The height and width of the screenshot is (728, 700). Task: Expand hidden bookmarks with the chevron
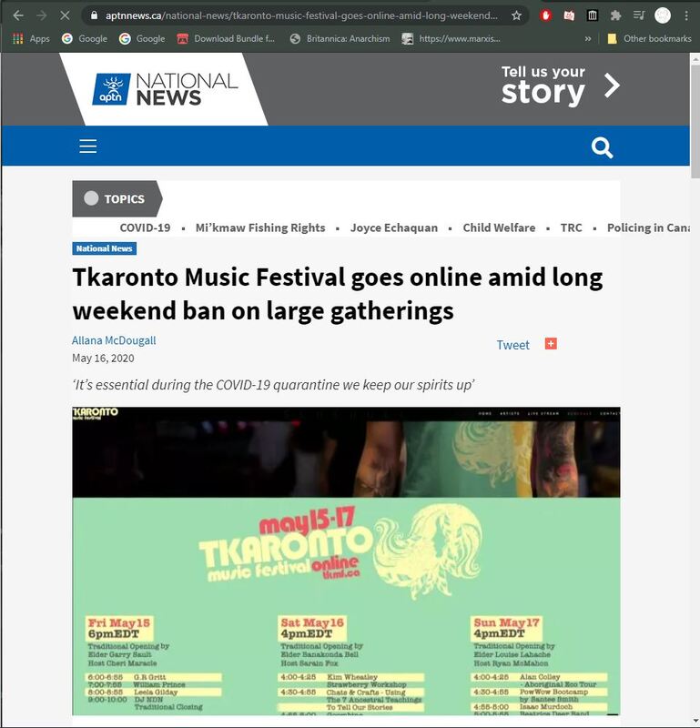[588, 39]
